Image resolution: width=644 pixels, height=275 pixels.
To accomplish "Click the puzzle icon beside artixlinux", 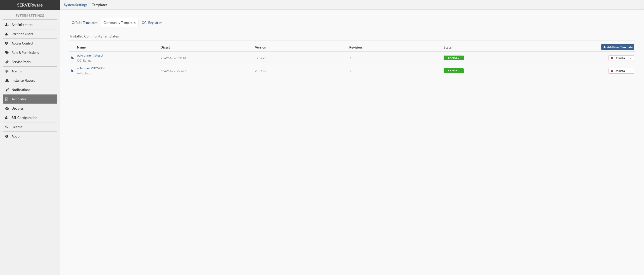I will 72,71.
